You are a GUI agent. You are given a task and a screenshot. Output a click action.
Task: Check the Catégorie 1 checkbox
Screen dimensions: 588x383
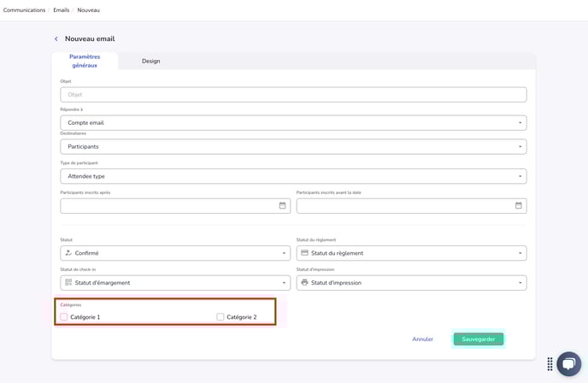tap(64, 317)
